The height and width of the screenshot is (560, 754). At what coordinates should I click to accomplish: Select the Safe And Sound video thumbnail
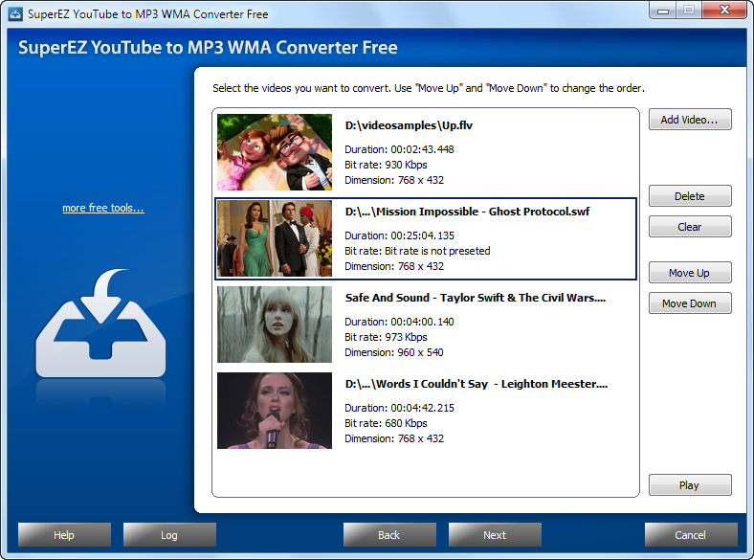pos(275,325)
